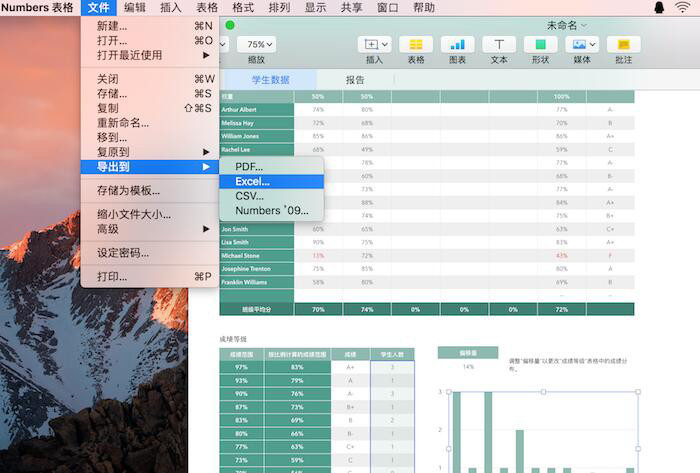Expand 打开最近使用 submenu
This screenshot has height=473, width=700.
(150, 55)
